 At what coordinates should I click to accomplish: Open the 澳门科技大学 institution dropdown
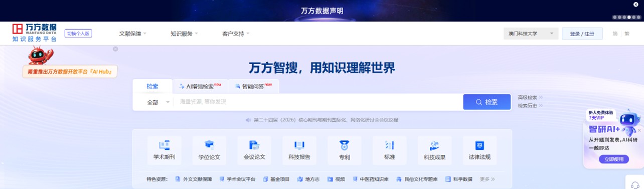coord(531,34)
